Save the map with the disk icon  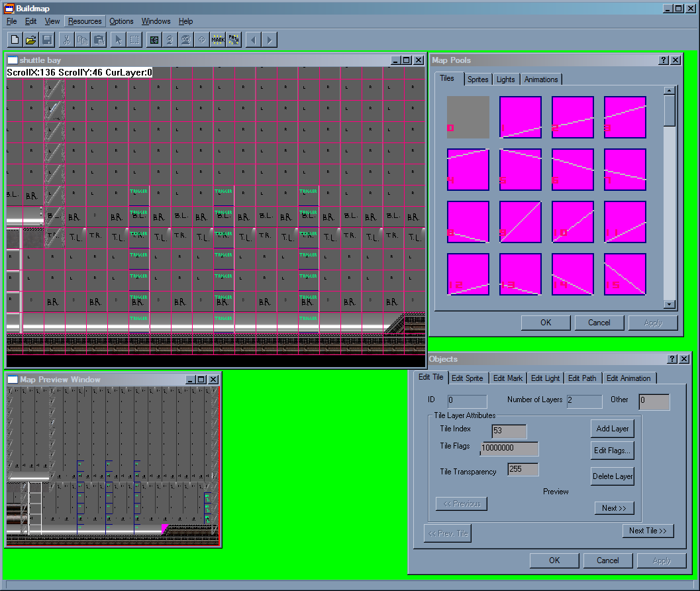tap(47, 40)
